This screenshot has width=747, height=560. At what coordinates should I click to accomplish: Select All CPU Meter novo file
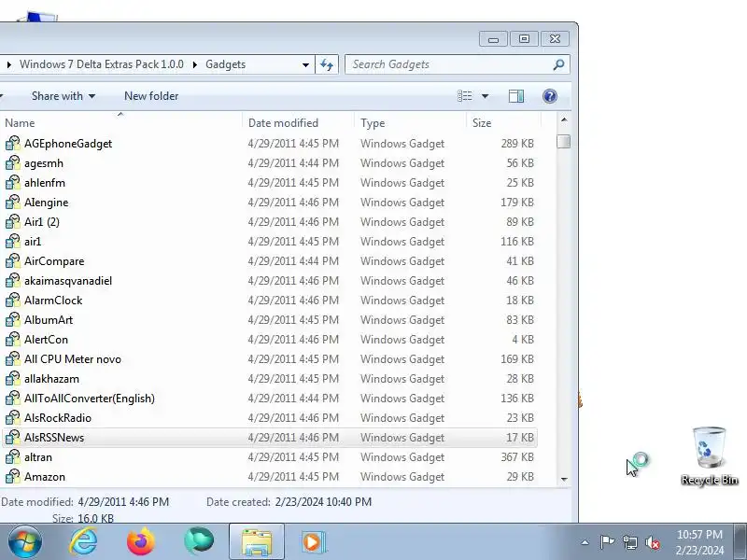pyautogui.click(x=73, y=359)
